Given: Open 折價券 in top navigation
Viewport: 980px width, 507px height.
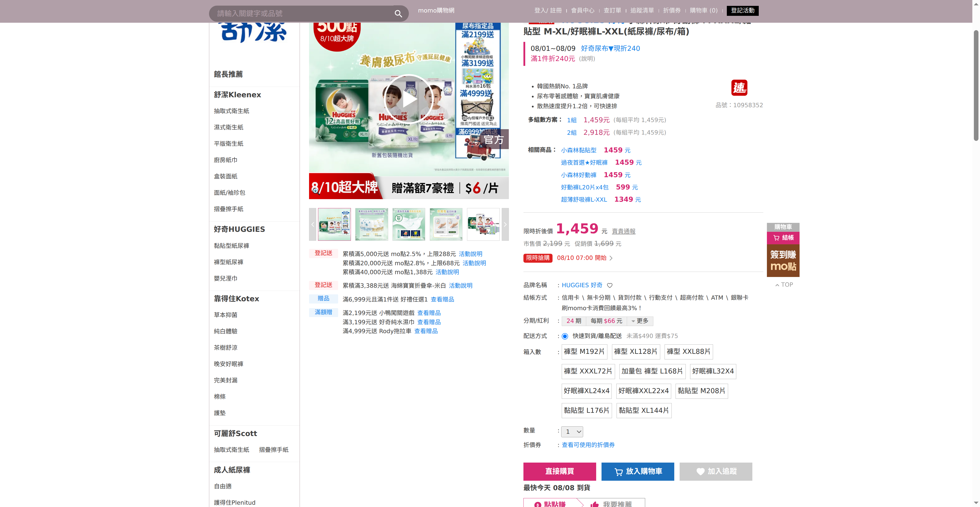Looking at the screenshot, I should pos(671,11).
